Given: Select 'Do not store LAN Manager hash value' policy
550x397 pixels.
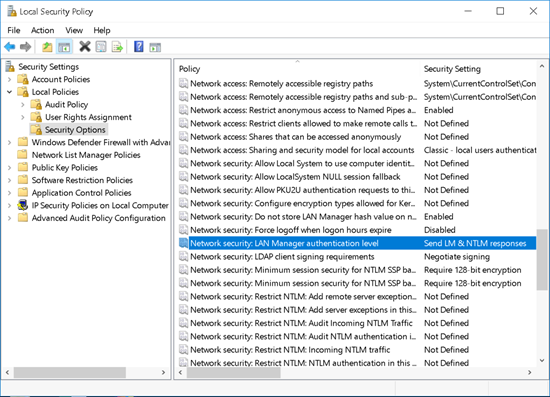Looking at the screenshot, I should click(303, 217).
